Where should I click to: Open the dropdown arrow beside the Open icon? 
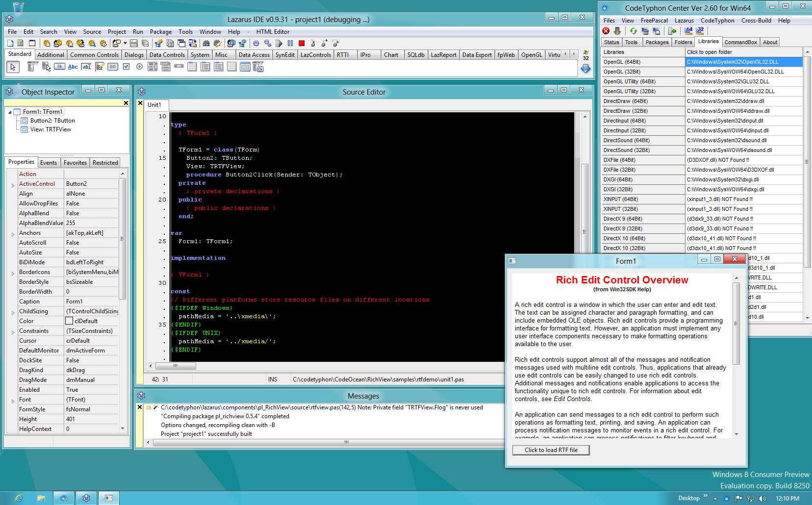pyautogui.click(x=125, y=43)
